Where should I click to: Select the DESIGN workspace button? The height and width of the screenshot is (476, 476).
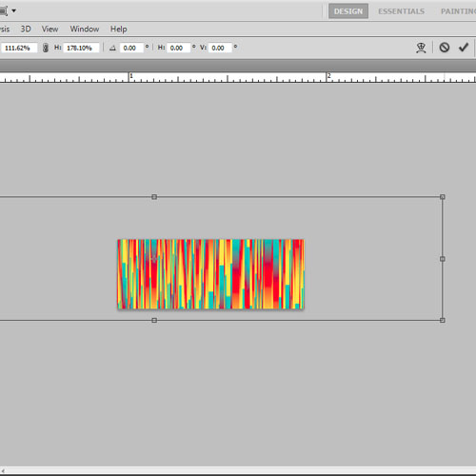click(348, 11)
